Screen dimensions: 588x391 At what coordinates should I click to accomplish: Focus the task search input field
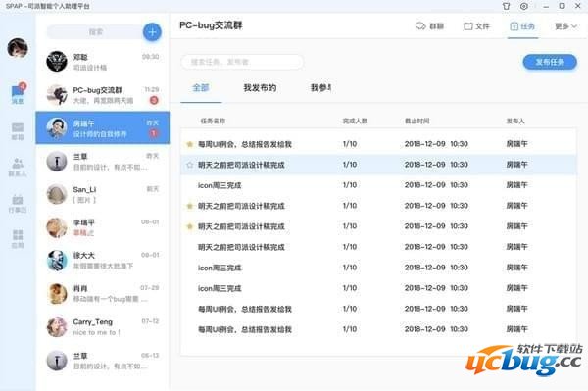242,62
